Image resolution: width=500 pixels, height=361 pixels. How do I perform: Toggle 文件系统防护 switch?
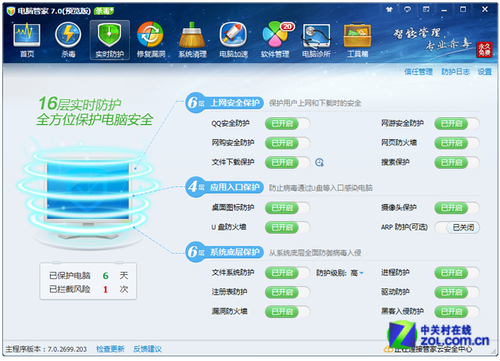pos(287,273)
